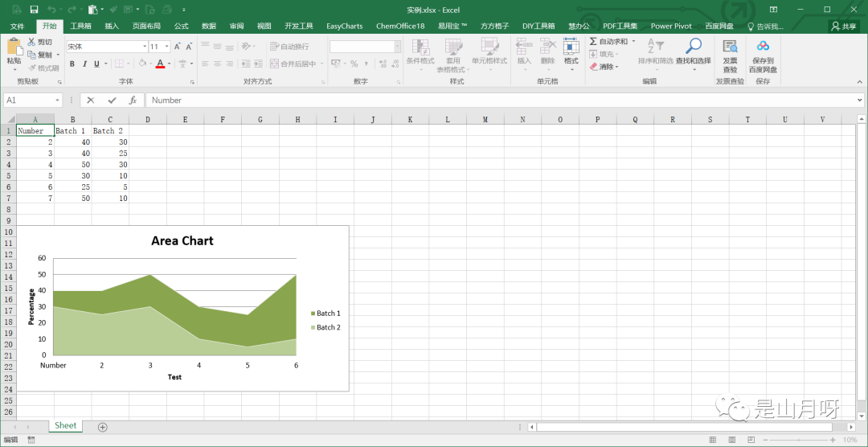Open the File (文件) tab
Image resolution: width=868 pixels, height=447 pixels.
tap(17, 26)
